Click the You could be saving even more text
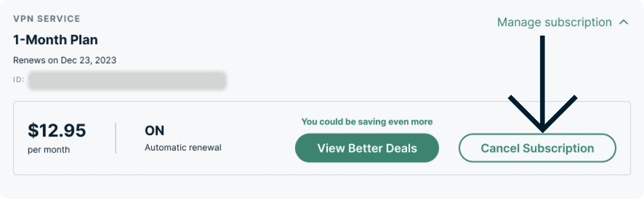Screen dimensions: 644x199 367,122
